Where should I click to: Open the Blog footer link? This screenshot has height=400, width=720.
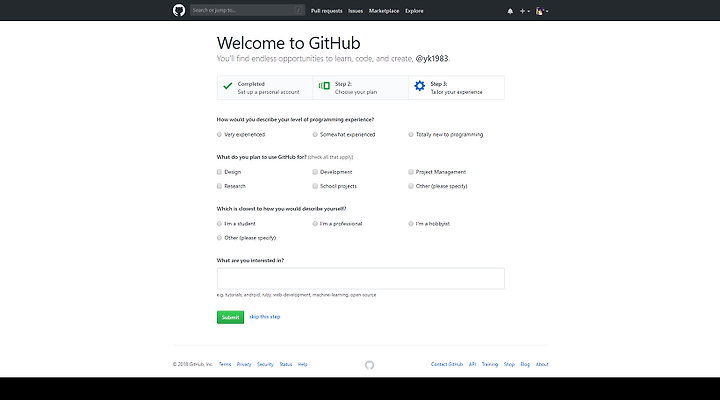525,364
